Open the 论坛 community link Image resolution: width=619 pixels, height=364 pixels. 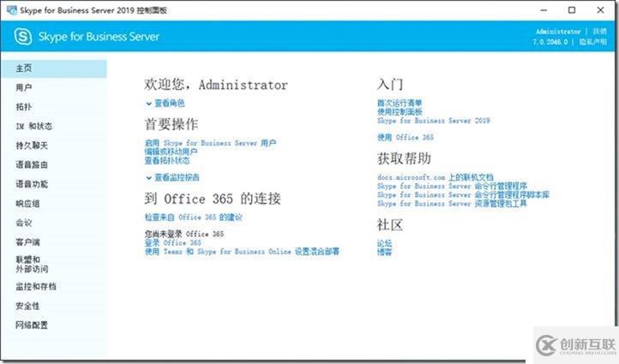pos(384,243)
